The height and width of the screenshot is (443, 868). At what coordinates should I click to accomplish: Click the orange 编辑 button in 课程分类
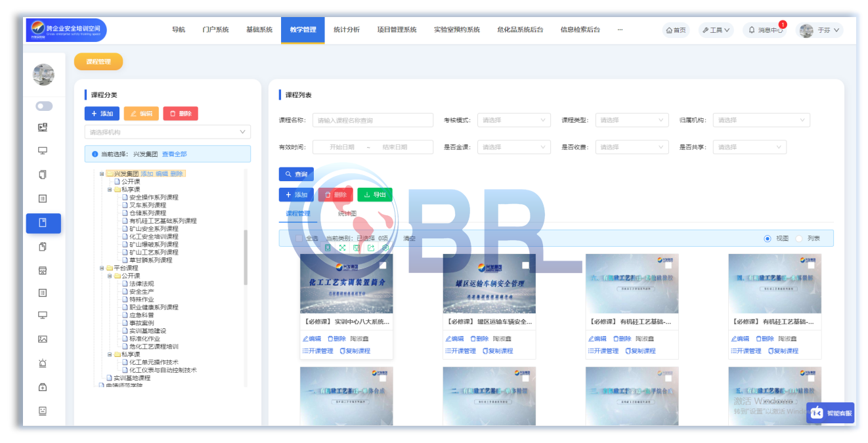tap(141, 114)
